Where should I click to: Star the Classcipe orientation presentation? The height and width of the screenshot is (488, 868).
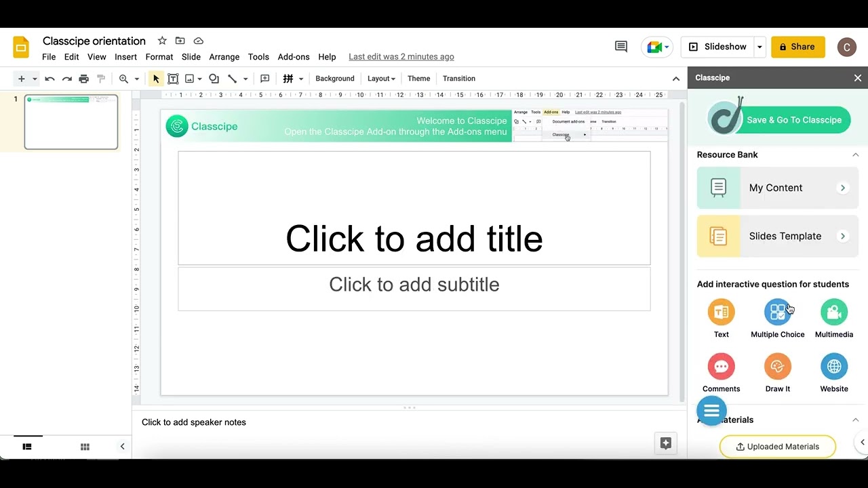(162, 41)
